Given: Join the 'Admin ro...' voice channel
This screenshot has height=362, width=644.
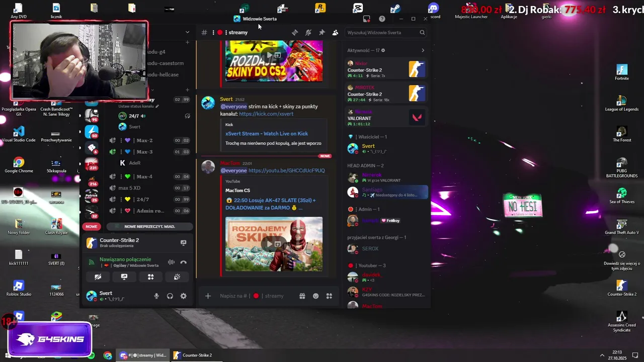Looking at the screenshot, I should 150,211.
